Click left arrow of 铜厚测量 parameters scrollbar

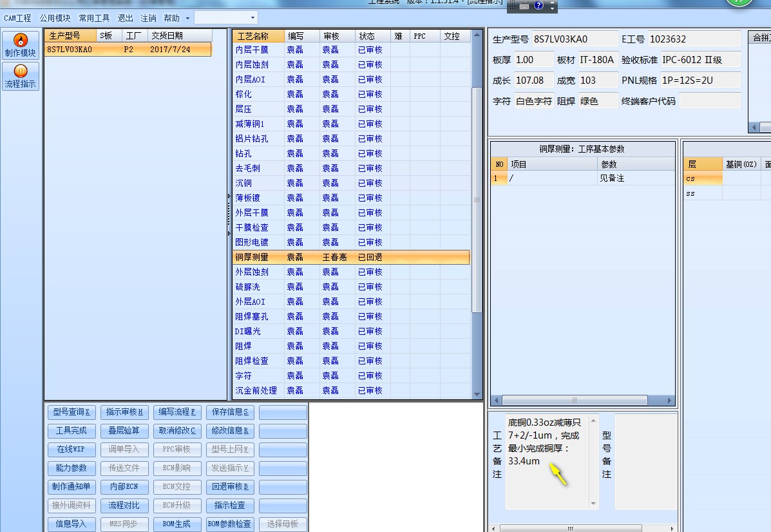496,400
